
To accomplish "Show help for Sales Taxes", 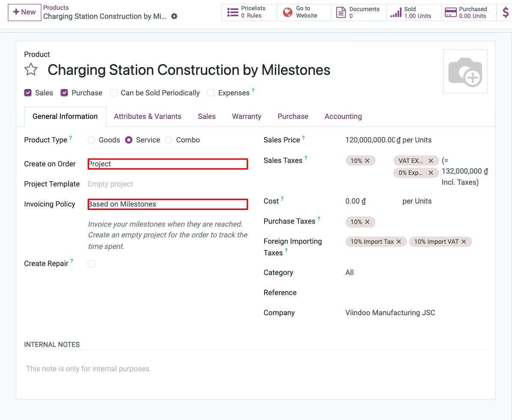I will click(306, 158).
